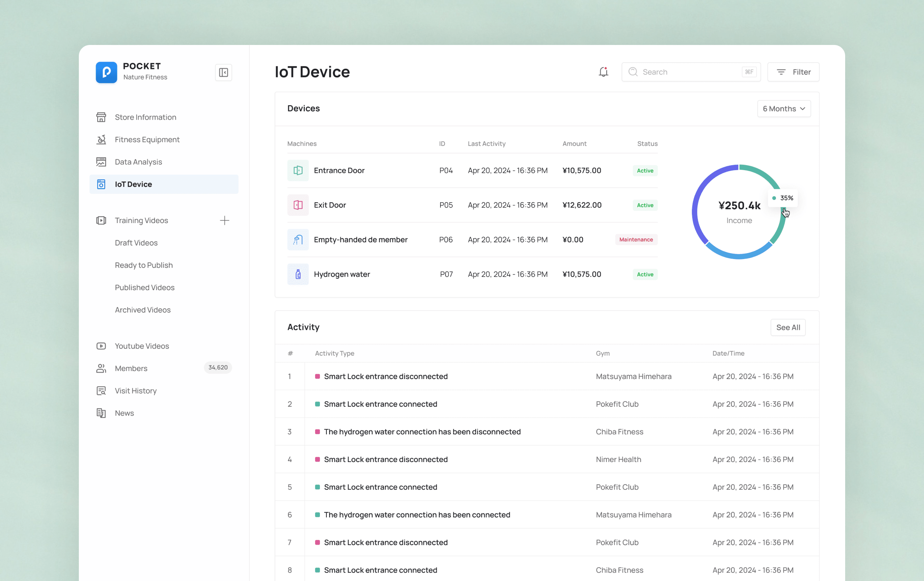The image size is (924, 581).
Task: Click the 34,620 members count badge
Action: 218,367
